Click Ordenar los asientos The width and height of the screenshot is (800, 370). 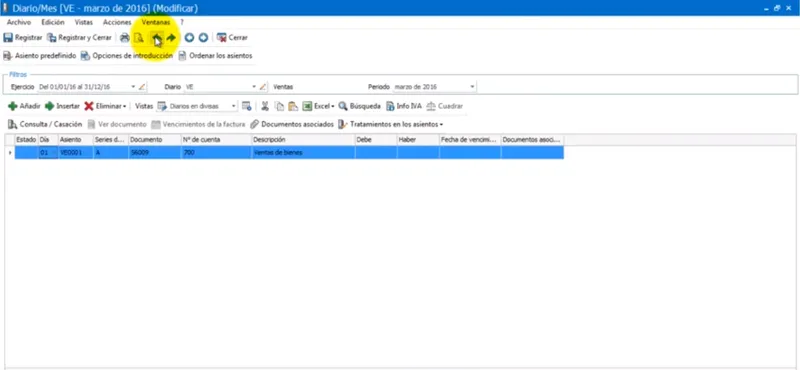click(x=215, y=56)
